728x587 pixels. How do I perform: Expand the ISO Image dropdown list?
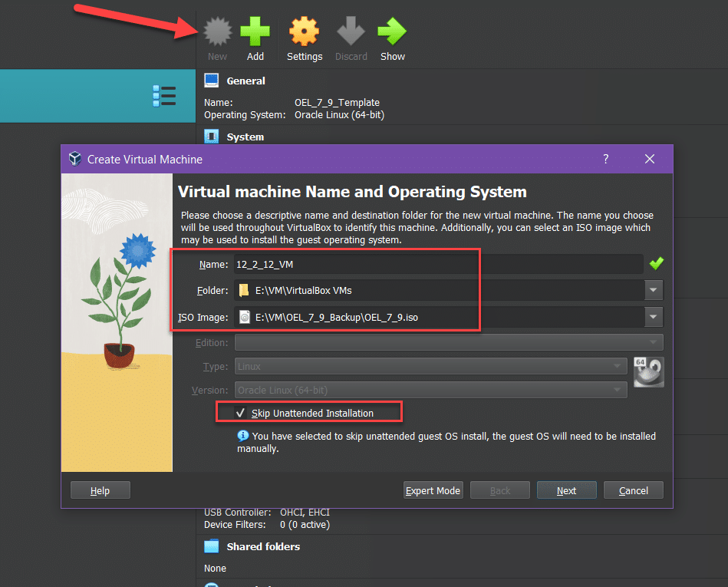[x=654, y=316]
